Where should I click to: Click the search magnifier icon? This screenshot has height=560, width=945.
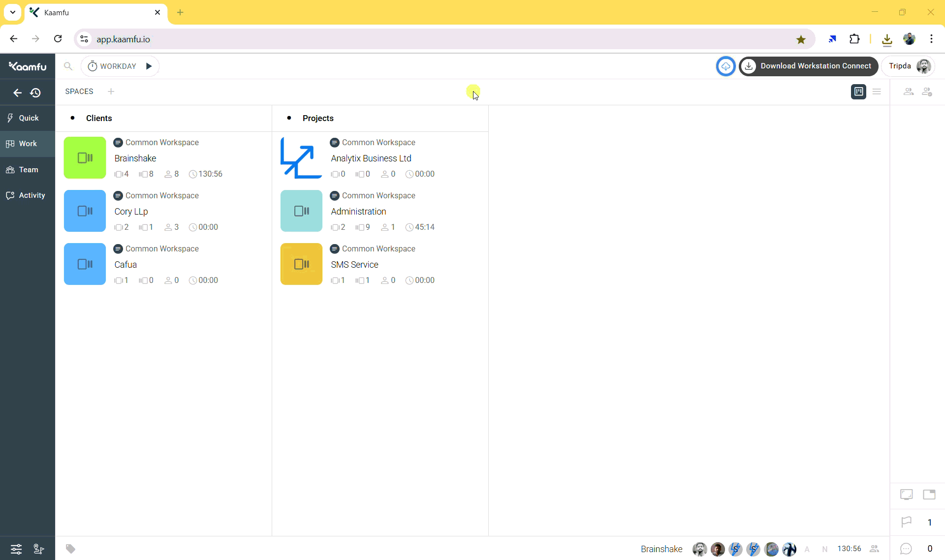pyautogui.click(x=68, y=66)
